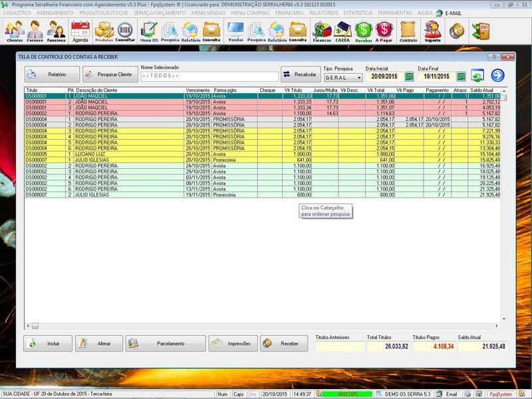Viewport: 532px width, 399px height.
Task: Open the Funciona employees icon
Action: pos(56,31)
